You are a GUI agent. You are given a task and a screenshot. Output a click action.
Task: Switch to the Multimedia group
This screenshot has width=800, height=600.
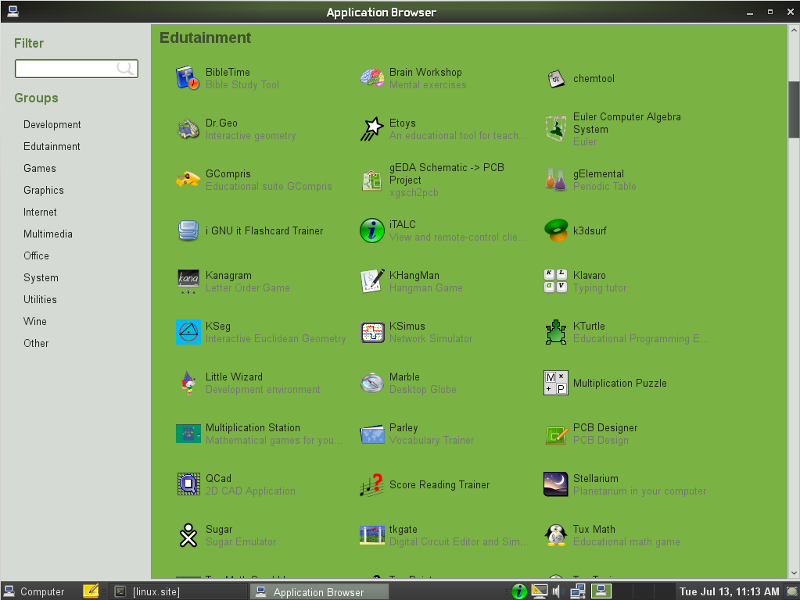pyautogui.click(x=48, y=234)
